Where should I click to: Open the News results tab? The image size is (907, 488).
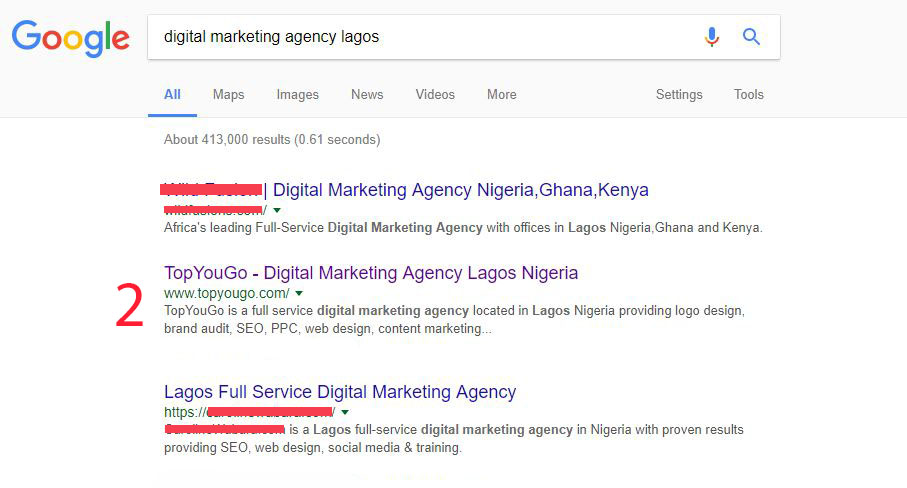coord(367,94)
